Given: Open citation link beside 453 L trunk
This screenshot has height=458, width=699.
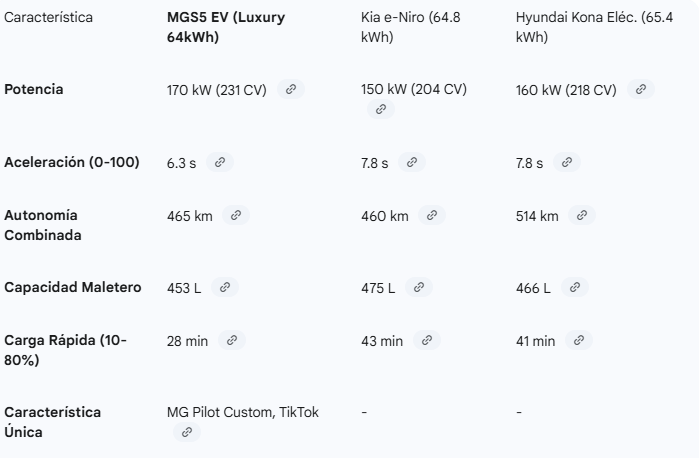Looking at the screenshot, I should (x=225, y=287).
